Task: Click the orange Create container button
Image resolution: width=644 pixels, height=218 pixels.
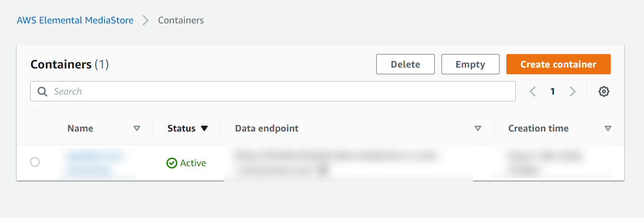Action: (x=558, y=64)
